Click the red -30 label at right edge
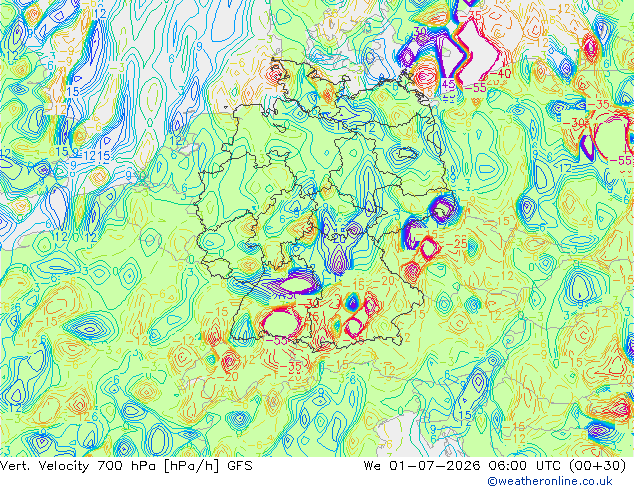The height and width of the screenshot is (490, 634). click(573, 122)
